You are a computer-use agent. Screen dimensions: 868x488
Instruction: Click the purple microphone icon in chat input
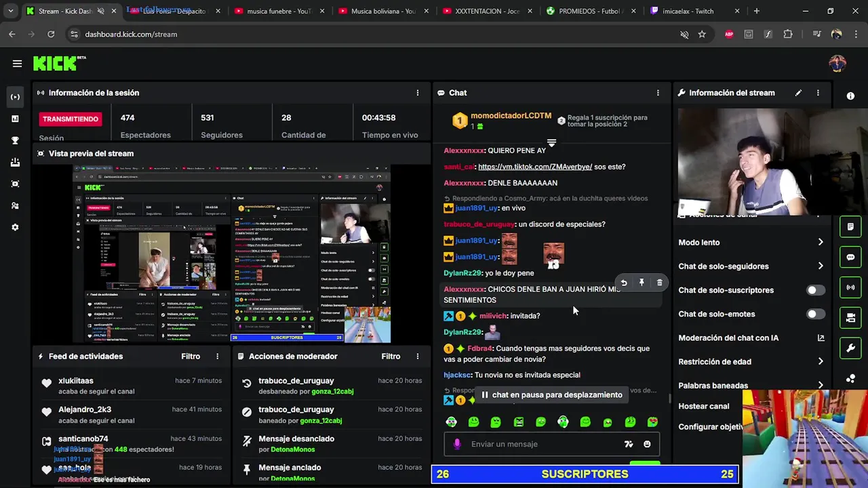tap(457, 444)
